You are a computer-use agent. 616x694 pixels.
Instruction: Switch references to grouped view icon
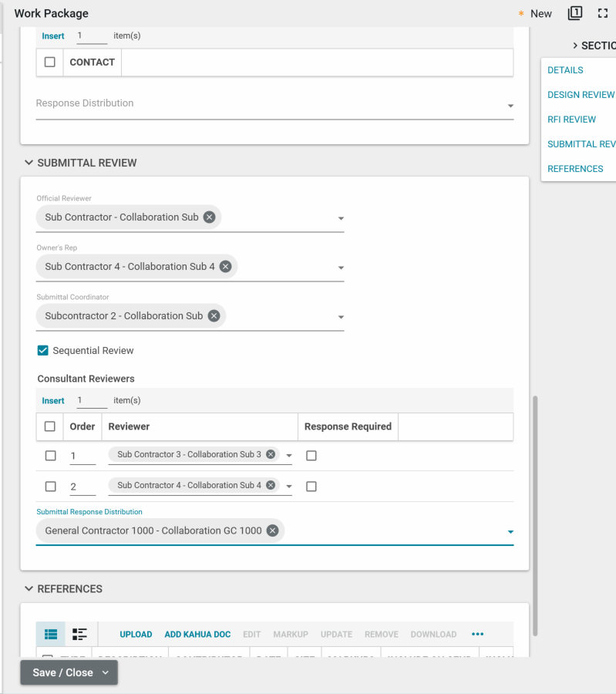(x=79, y=635)
